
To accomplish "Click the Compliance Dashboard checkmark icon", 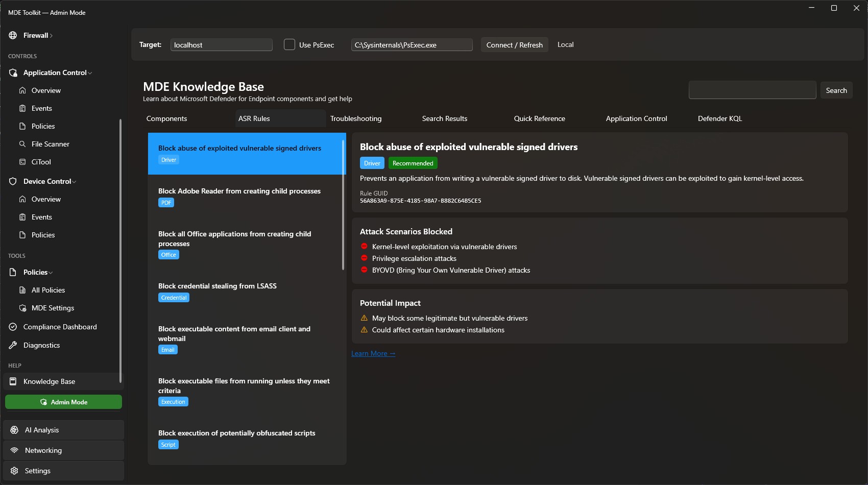I will (13, 327).
